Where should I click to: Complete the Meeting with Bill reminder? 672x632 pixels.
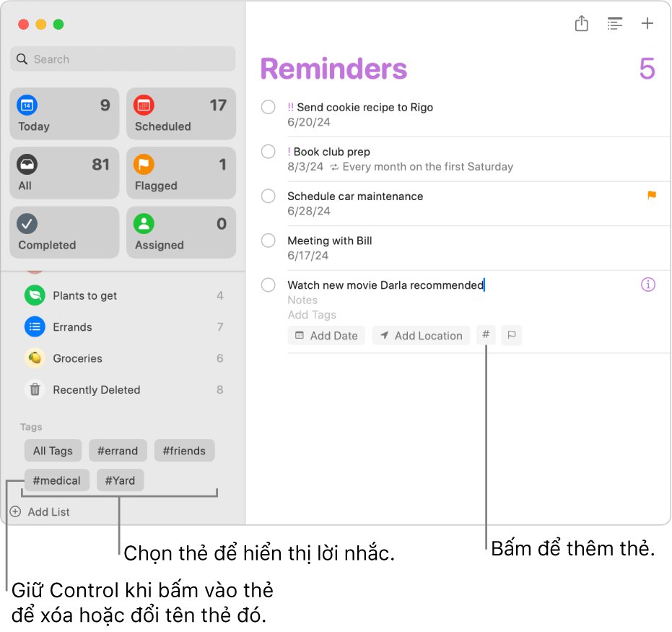269,241
